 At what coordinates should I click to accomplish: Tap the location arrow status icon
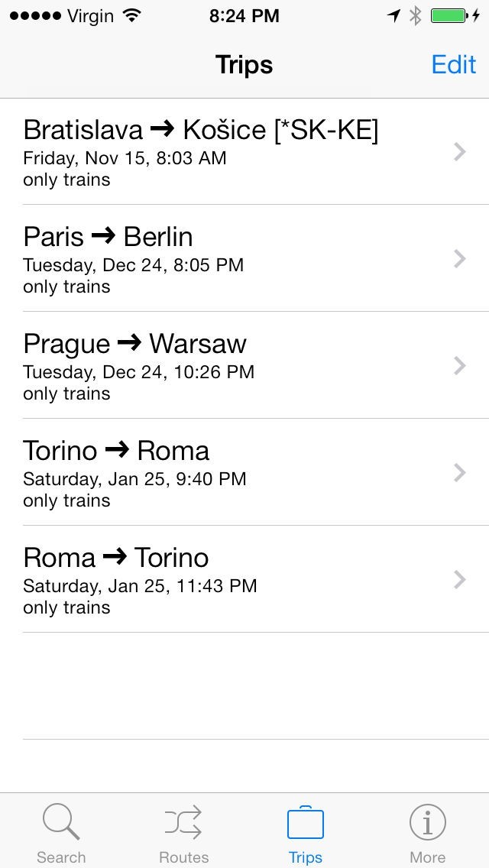pos(394,15)
